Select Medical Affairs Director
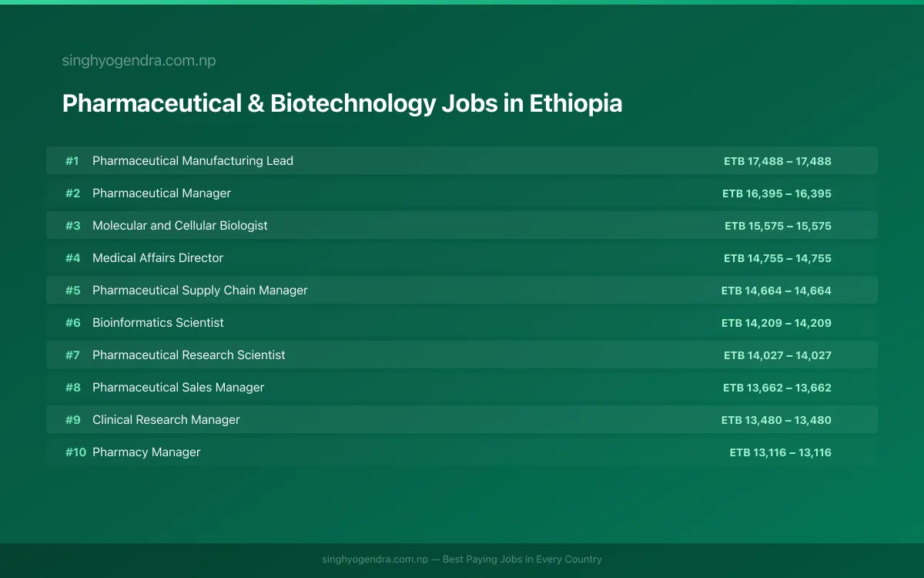The height and width of the screenshot is (578, 924). (x=158, y=258)
